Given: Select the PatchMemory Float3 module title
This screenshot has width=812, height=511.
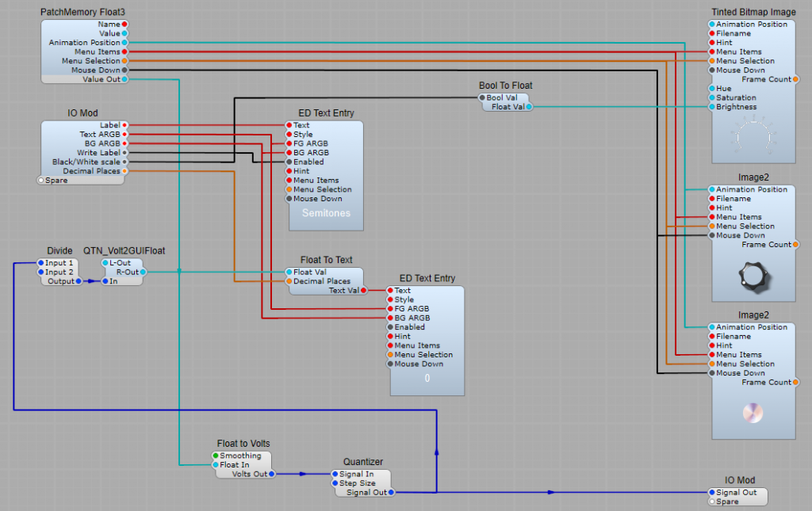Looking at the screenshot, I should pos(82,13).
